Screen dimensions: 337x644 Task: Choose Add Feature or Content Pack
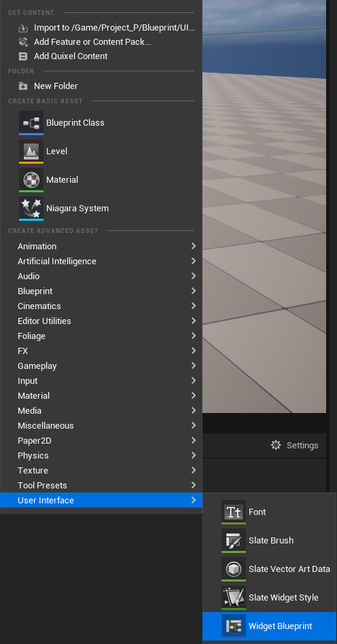pos(101,42)
